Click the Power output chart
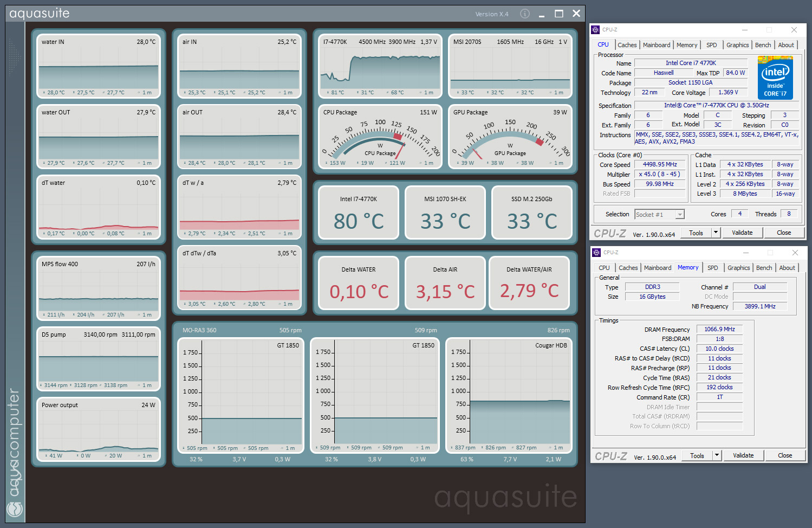Image resolution: width=812 pixels, height=528 pixels. (x=99, y=429)
